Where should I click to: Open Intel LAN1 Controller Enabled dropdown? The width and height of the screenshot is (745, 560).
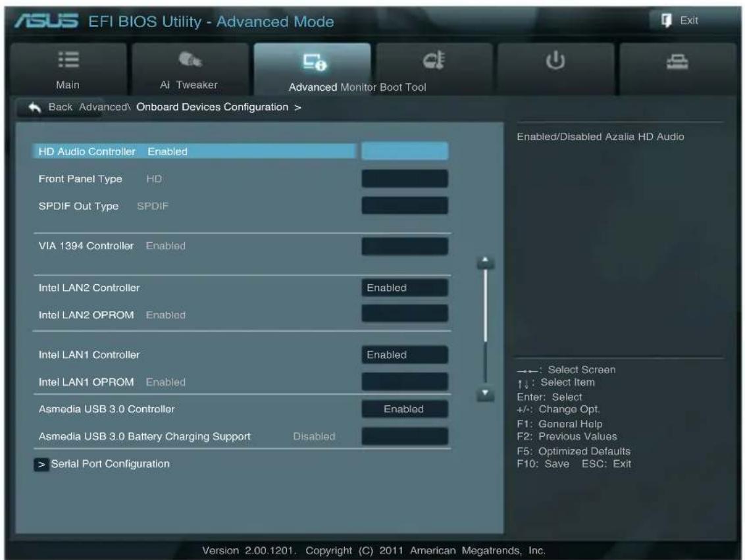coord(404,355)
